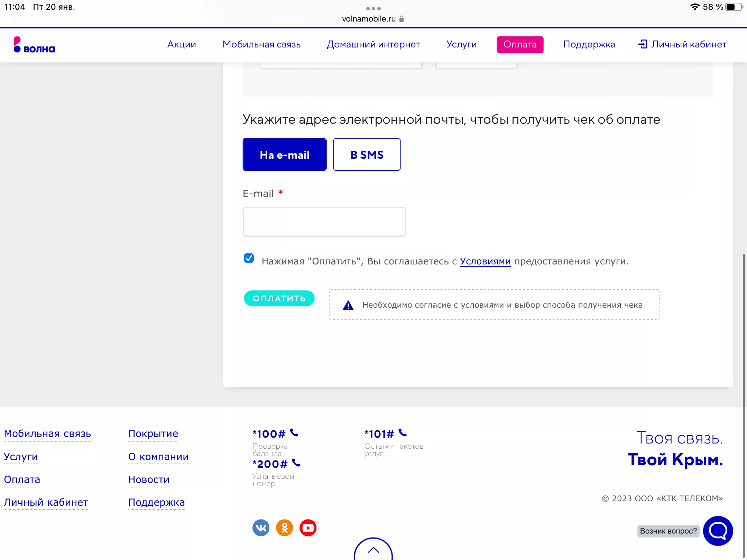Tap phone icon next to *100#
The height and width of the screenshot is (560, 747).
pos(294,433)
